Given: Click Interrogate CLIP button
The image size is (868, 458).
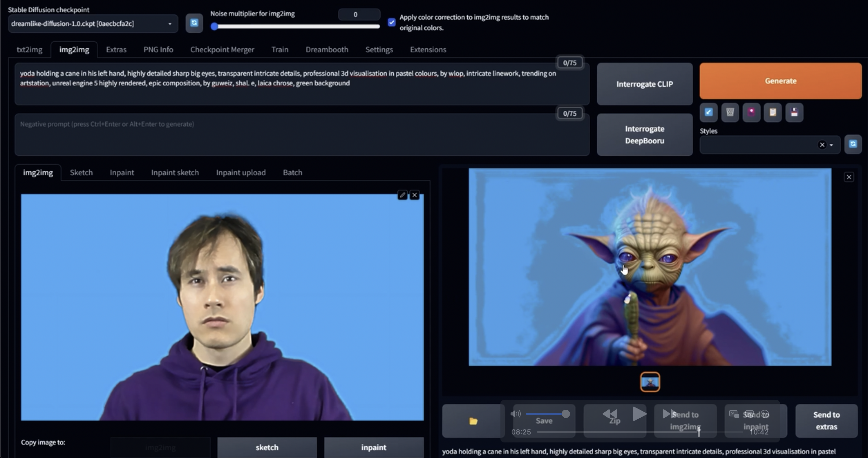Looking at the screenshot, I should [x=644, y=84].
